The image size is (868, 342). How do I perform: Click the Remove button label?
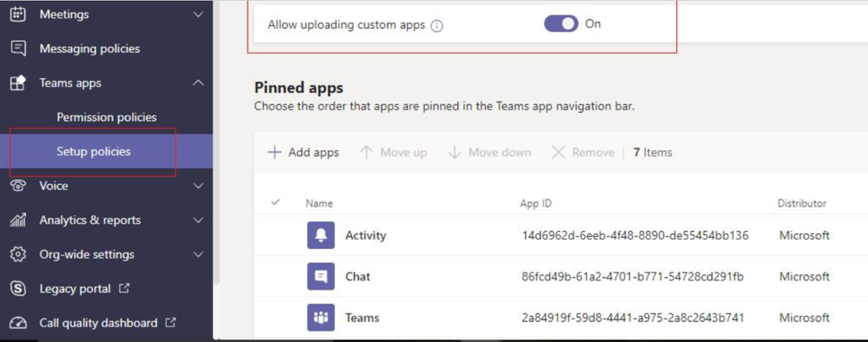593,153
